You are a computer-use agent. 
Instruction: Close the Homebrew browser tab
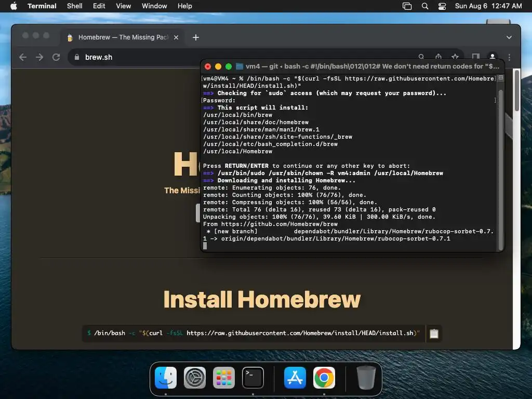point(176,37)
